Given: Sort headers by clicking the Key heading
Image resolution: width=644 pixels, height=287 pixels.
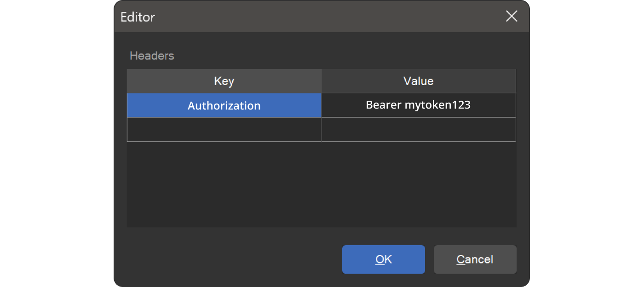Looking at the screenshot, I should (224, 81).
